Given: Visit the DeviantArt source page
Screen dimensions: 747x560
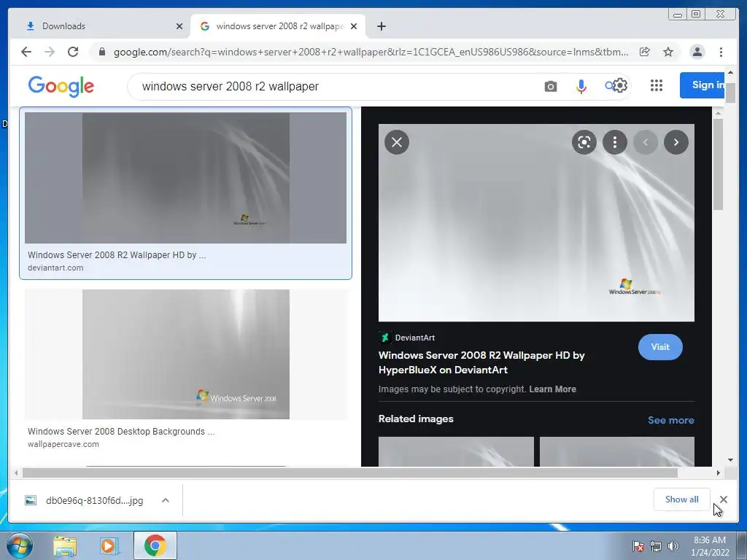Looking at the screenshot, I should [660, 347].
